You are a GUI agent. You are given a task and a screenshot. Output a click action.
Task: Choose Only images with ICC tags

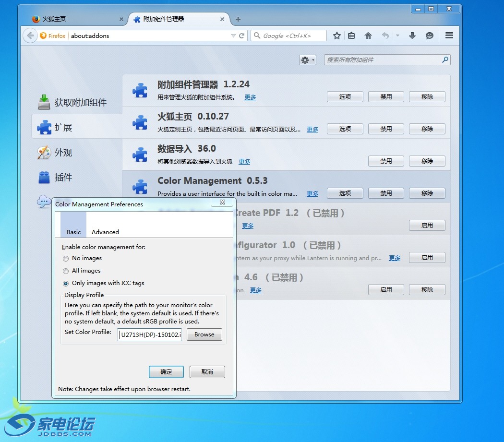click(66, 284)
